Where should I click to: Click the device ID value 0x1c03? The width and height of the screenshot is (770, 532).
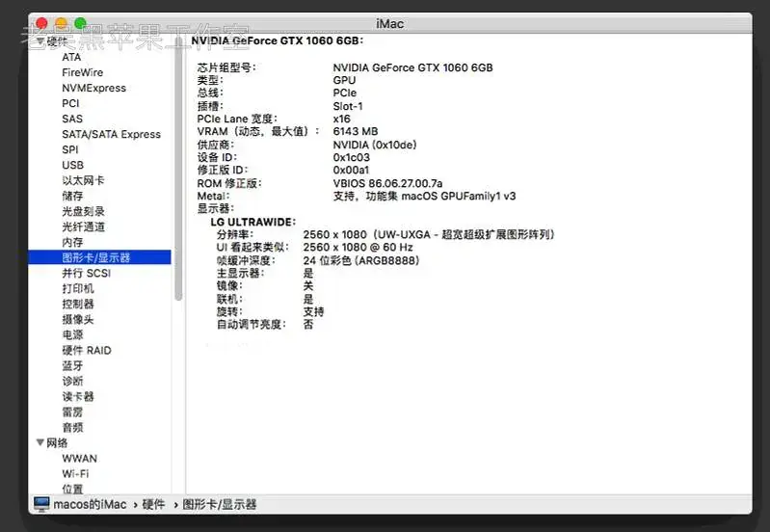351,157
